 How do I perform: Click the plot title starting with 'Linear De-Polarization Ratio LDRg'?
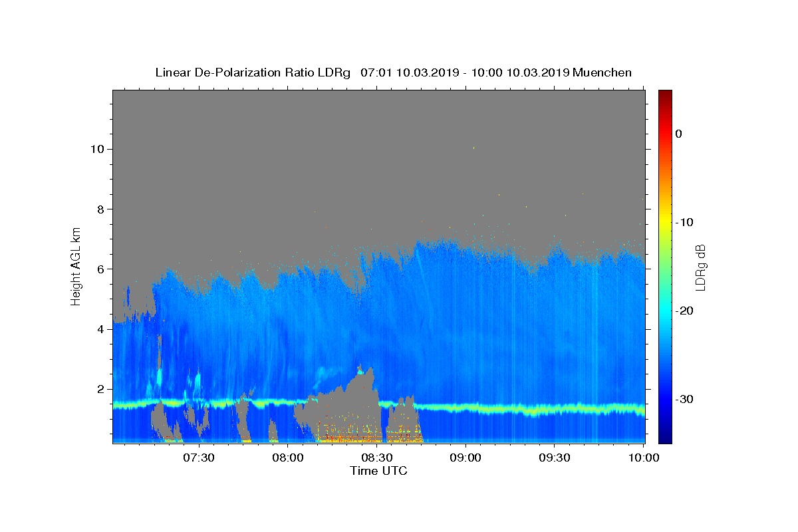pos(393,72)
